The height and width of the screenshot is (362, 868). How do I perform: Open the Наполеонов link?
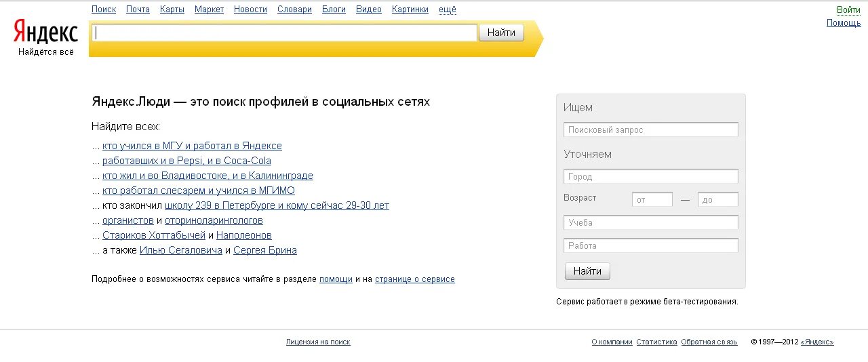tap(244, 235)
